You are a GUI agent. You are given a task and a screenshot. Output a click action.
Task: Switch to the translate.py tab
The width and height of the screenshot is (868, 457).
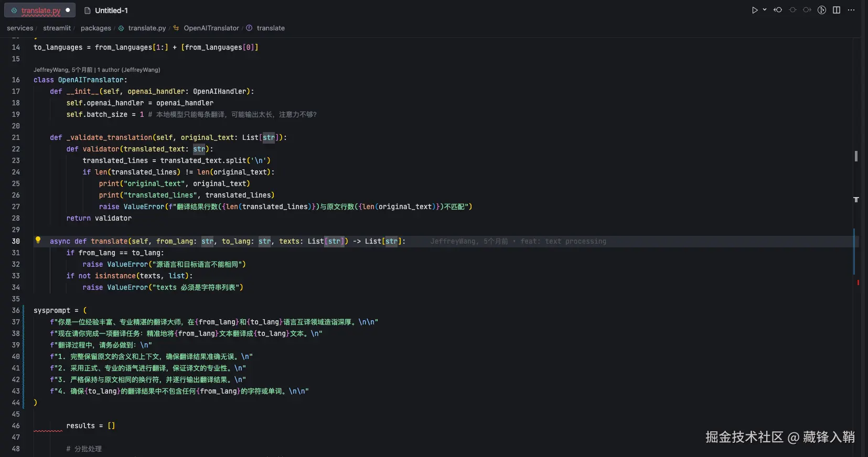pyautogui.click(x=40, y=10)
